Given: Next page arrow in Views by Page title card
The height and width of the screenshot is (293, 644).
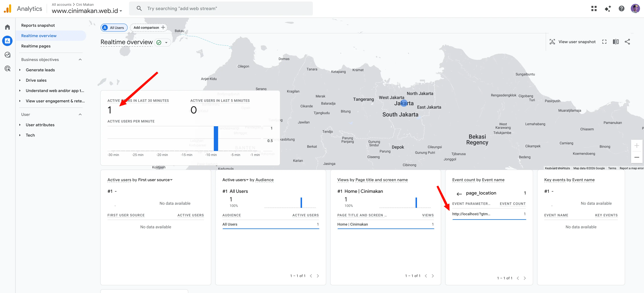Looking at the screenshot, I should (x=433, y=276).
